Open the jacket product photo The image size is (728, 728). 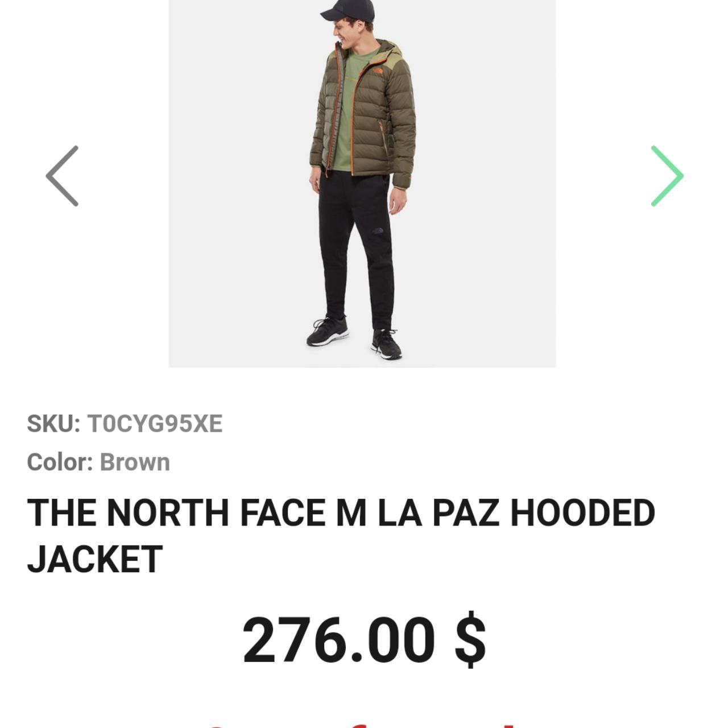click(x=362, y=183)
